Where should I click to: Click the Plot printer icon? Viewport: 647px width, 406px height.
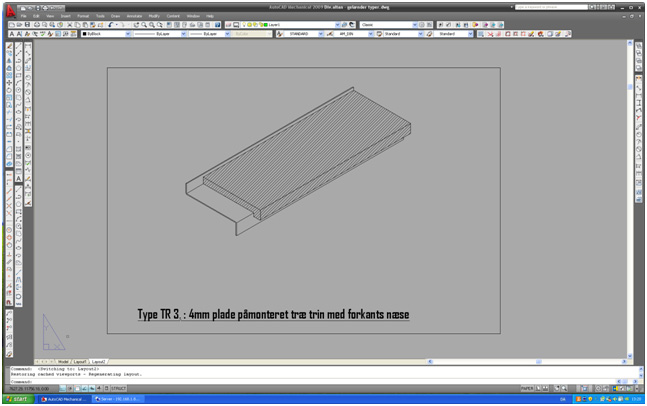point(36,25)
